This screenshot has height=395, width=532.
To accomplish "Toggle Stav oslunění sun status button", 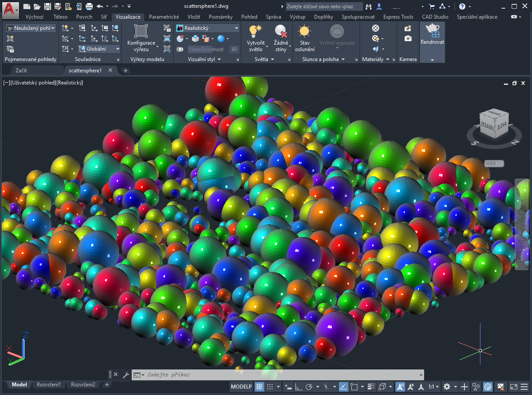I will [305, 38].
